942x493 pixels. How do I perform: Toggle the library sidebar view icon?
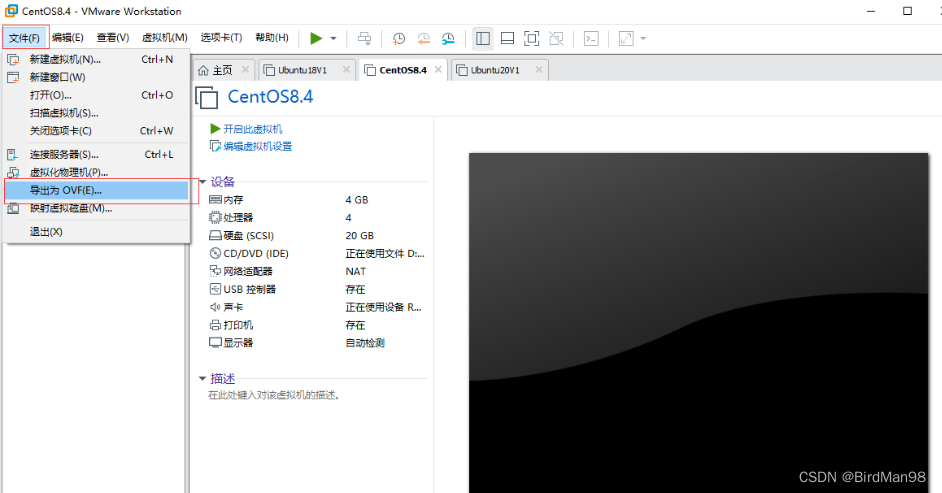(x=482, y=38)
